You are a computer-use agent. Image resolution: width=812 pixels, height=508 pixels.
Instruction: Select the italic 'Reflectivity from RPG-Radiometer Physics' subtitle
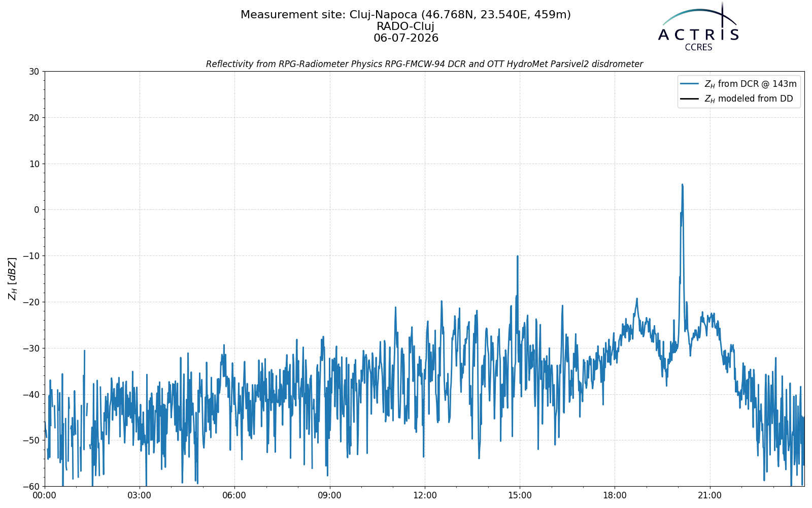pyautogui.click(x=424, y=64)
